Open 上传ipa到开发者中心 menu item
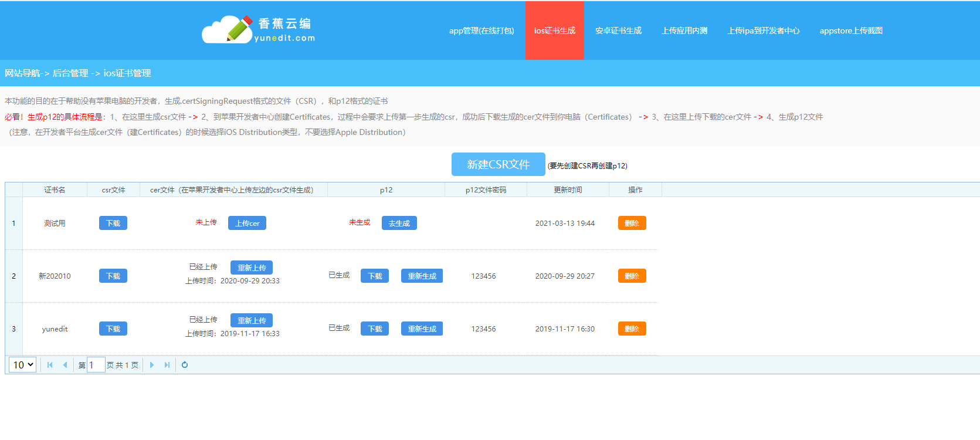This screenshot has width=980, height=440. pyautogui.click(x=764, y=31)
